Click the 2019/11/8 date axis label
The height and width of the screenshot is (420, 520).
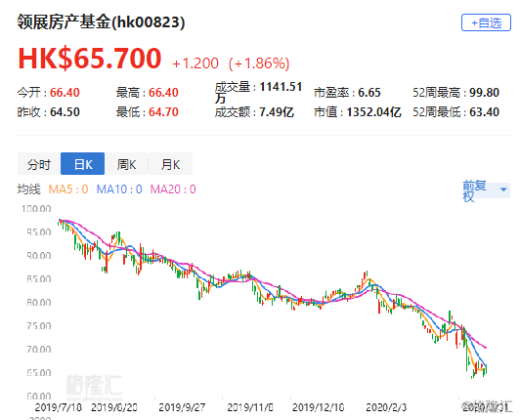click(x=250, y=407)
